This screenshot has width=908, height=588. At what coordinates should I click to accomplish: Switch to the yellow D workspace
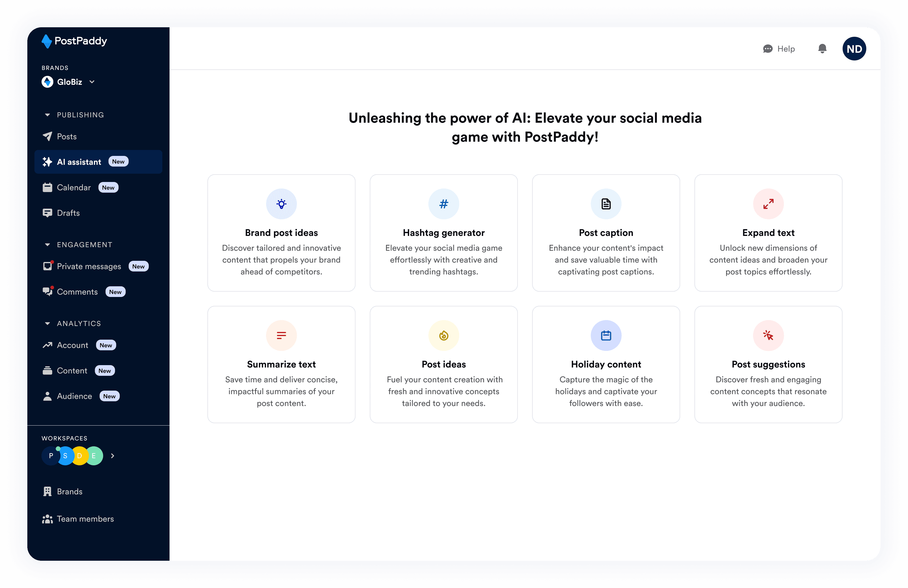click(x=79, y=456)
